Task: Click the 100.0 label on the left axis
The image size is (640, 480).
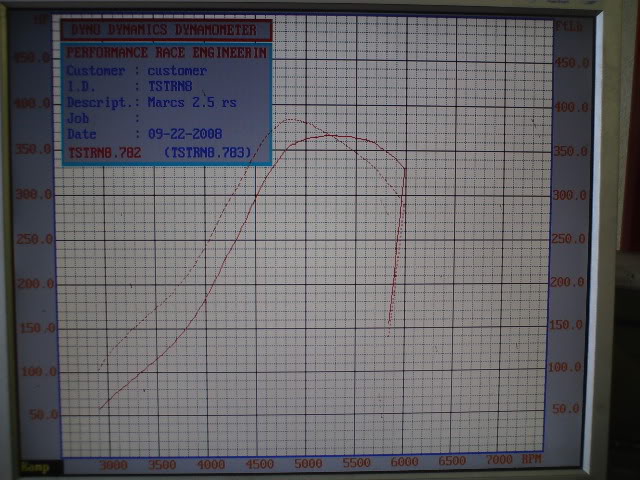Action: 37,371
